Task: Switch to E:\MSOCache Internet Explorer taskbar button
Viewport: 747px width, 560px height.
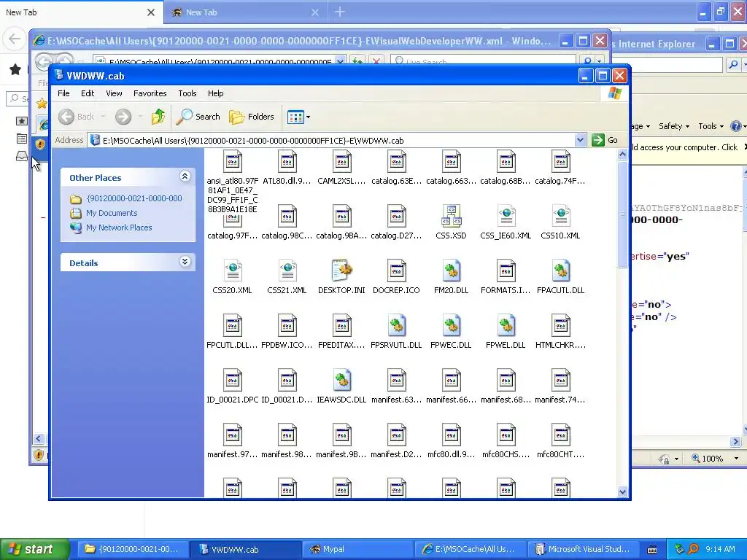Action: [x=470, y=549]
